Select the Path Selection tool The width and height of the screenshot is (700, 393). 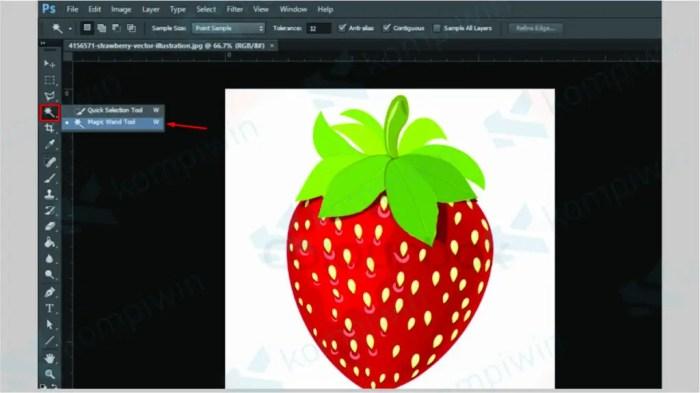(x=50, y=325)
